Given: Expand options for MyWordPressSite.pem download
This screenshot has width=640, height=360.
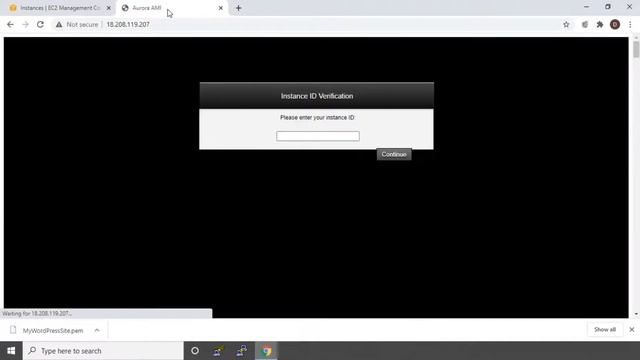Looking at the screenshot, I should (x=97, y=330).
